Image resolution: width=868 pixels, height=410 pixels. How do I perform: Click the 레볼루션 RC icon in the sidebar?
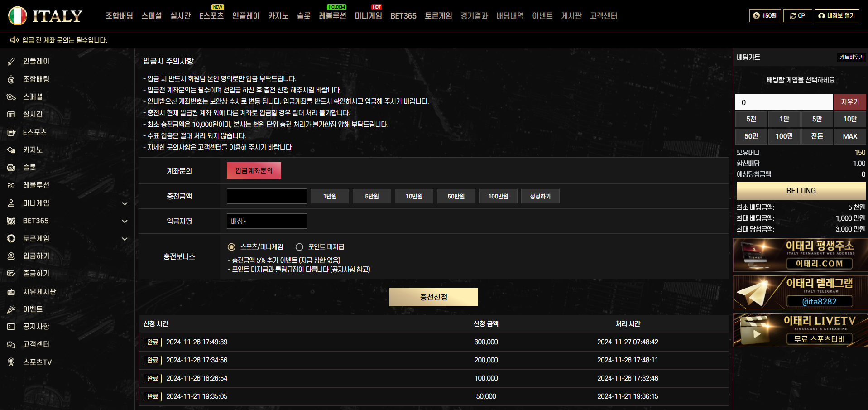click(x=11, y=185)
